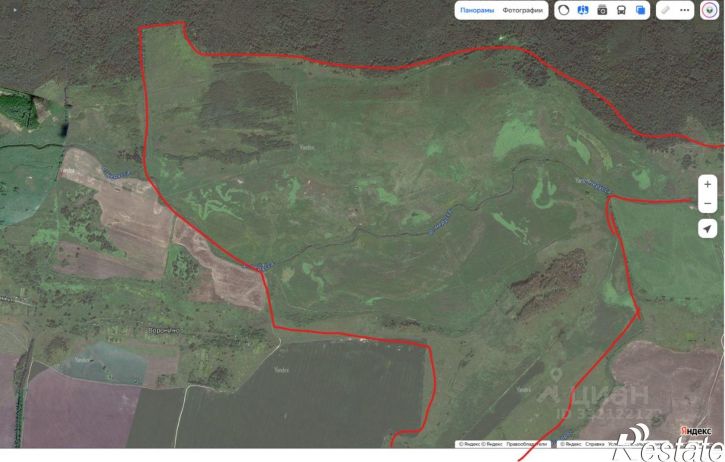Click the photo camera layer icon
Image resolution: width=725 pixels, height=462 pixels.
pyautogui.click(x=602, y=10)
